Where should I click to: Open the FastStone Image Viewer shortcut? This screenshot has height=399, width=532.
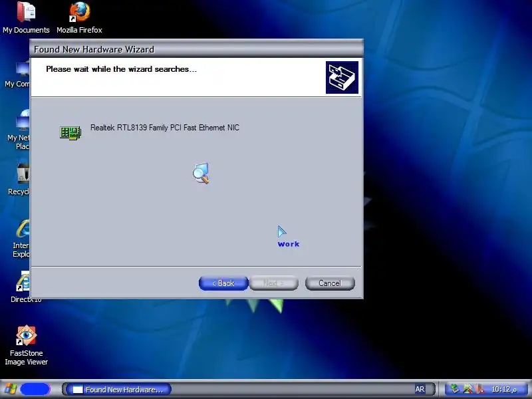[x=26, y=345]
